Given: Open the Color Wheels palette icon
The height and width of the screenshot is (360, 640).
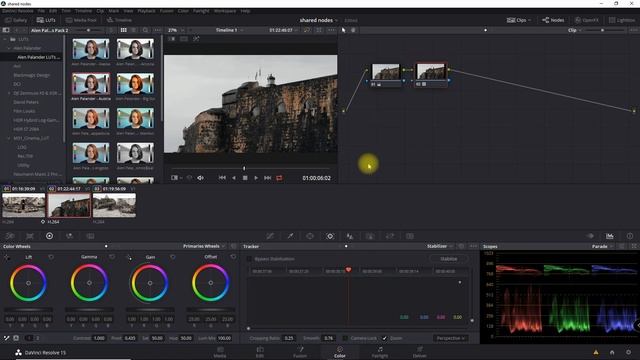Looking at the screenshot, I should pyautogui.click(x=49, y=236).
